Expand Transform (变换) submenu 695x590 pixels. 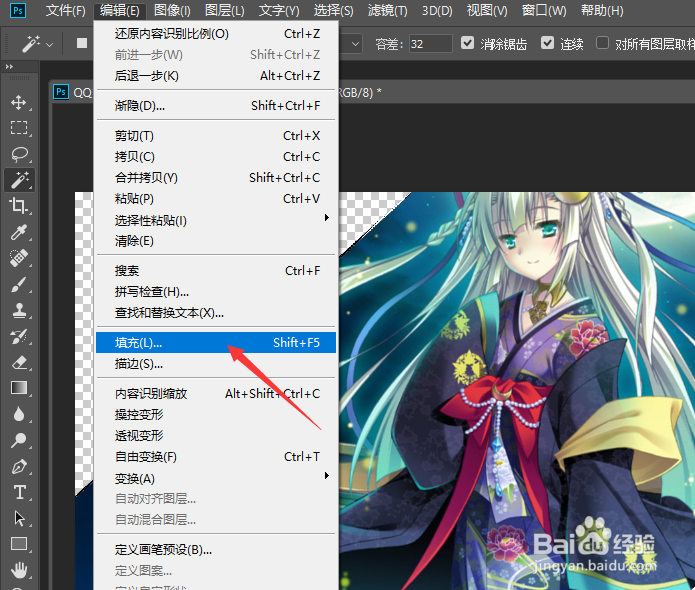click(216, 478)
